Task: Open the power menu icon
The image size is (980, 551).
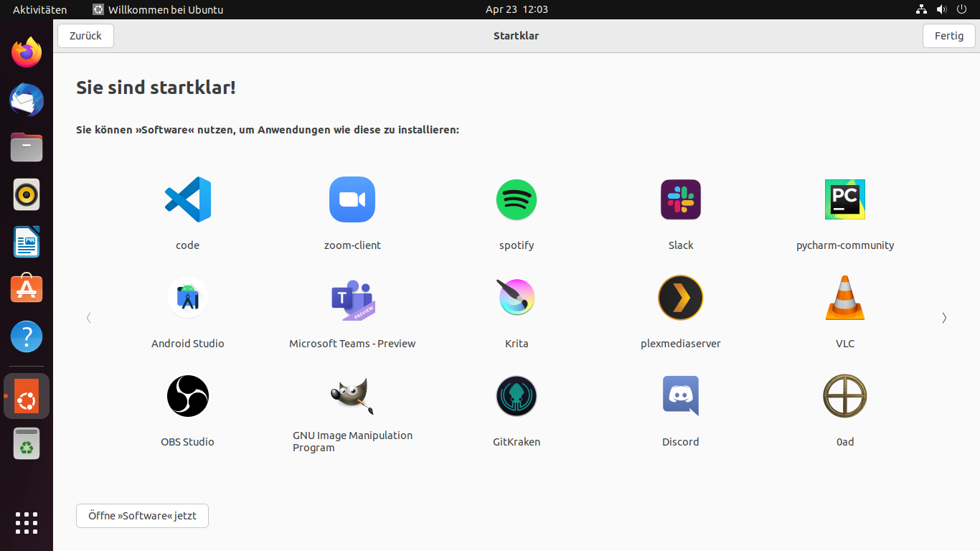Action: tap(961, 9)
